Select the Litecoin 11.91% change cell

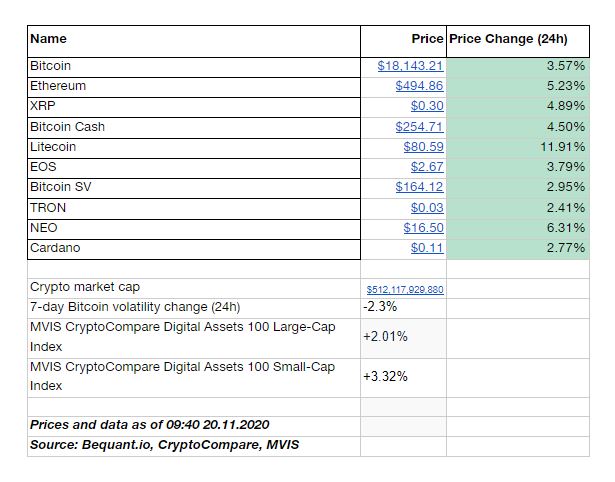point(518,147)
